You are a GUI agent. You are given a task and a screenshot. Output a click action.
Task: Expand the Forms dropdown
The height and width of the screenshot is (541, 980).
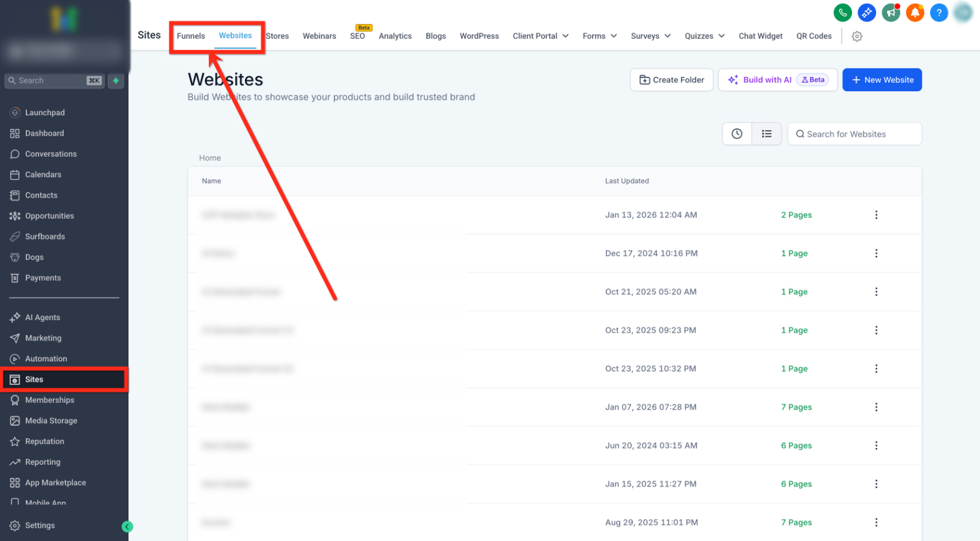[x=599, y=36]
